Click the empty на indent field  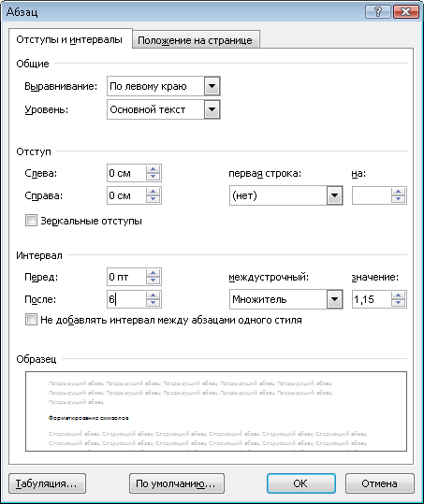[x=372, y=195]
